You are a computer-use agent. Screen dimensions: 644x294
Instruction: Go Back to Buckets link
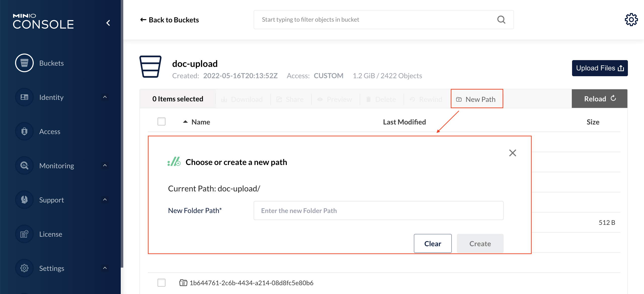(x=170, y=20)
